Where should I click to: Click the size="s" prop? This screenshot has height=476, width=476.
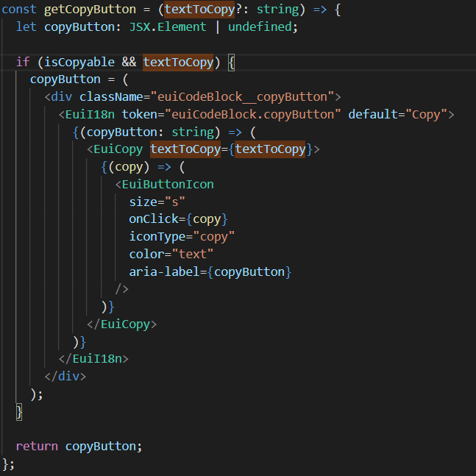tap(157, 202)
